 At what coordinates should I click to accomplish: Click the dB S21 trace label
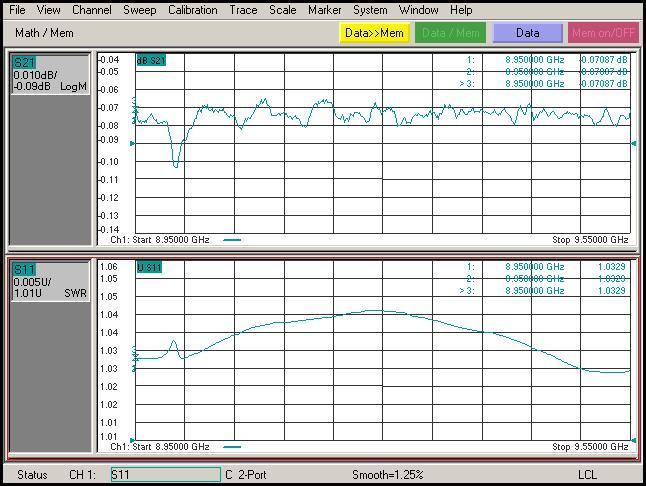(151, 61)
